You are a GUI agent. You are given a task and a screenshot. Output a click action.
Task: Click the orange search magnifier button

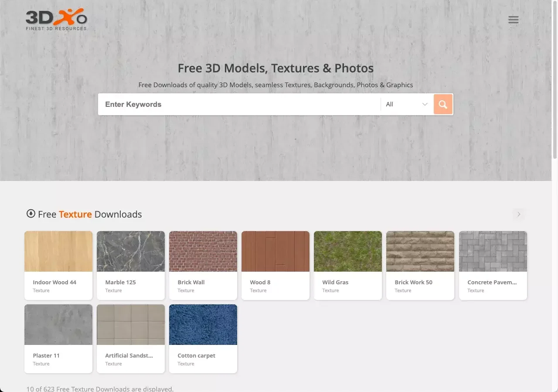443,104
